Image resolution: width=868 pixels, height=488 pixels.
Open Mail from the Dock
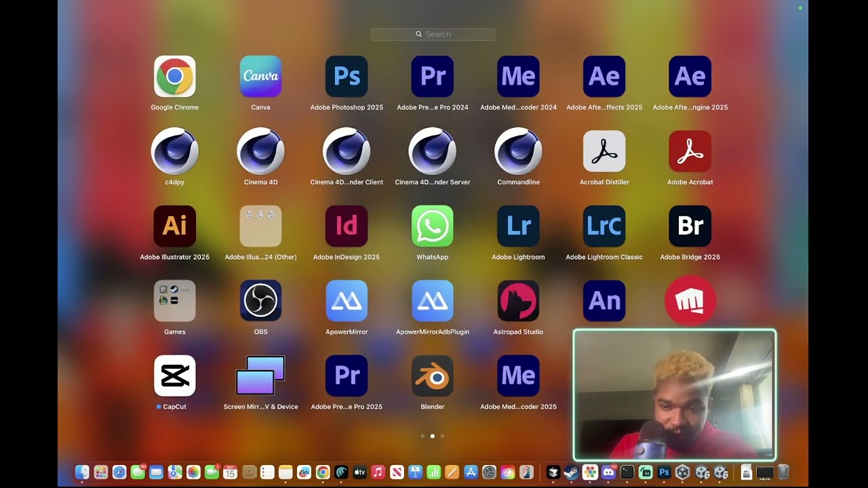157,472
